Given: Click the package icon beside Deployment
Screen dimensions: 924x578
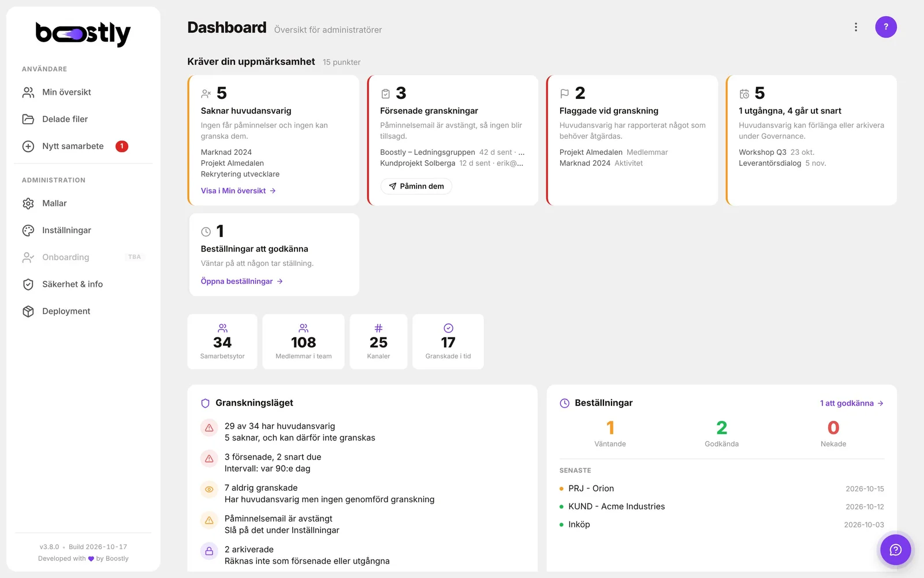Looking at the screenshot, I should coord(28,312).
